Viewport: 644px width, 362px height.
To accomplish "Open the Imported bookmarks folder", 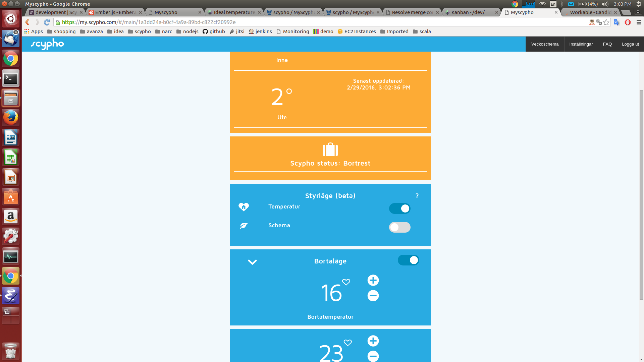I will (x=394, y=32).
